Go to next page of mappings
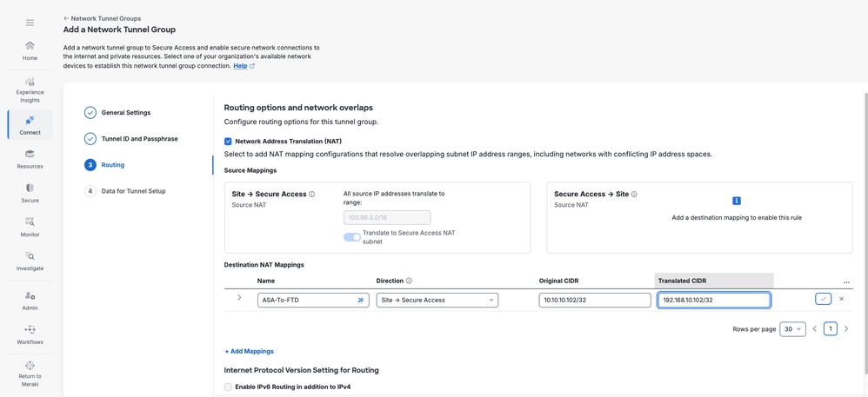This screenshot has width=868, height=397. click(846, 328)
